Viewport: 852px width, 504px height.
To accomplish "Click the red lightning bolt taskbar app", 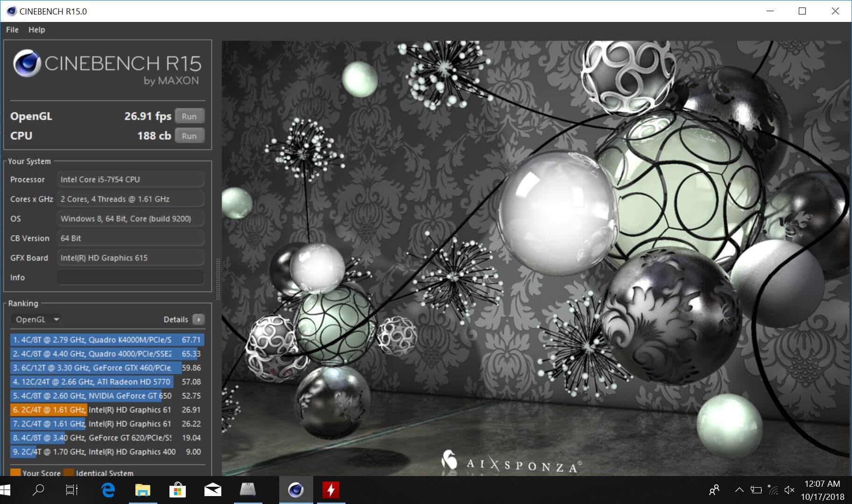I will (x=331, y=490).
